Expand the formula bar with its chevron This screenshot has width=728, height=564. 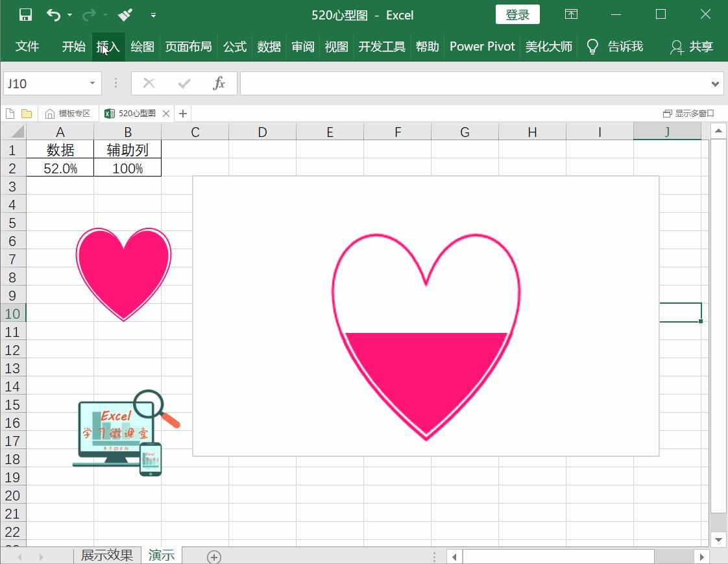[714, 83]
